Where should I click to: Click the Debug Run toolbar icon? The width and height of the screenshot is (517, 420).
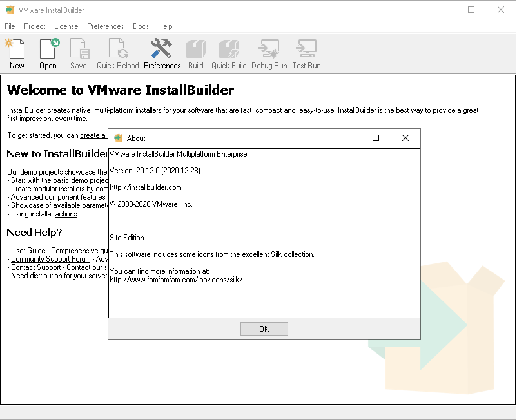click(x=269, y=49)
